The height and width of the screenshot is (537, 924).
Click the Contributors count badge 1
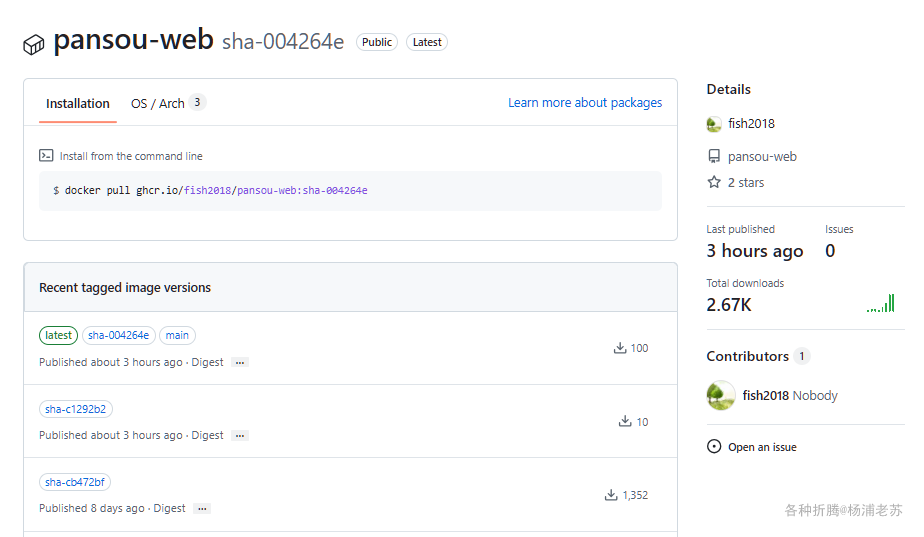[801, 356]
